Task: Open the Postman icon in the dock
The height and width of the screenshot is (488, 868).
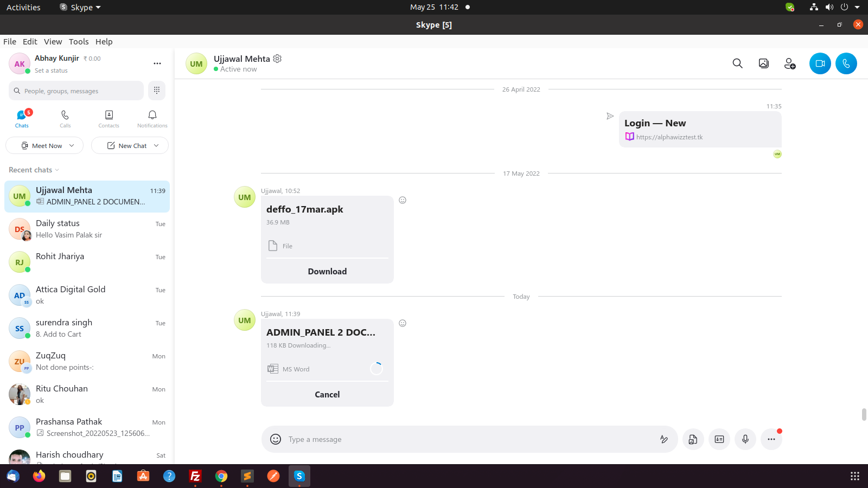Action: (273, 476)
